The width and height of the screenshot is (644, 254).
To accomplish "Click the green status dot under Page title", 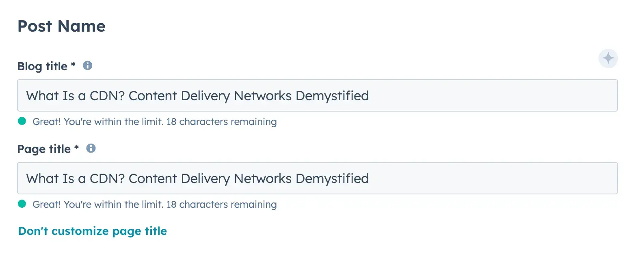I will tap(22, 204).
